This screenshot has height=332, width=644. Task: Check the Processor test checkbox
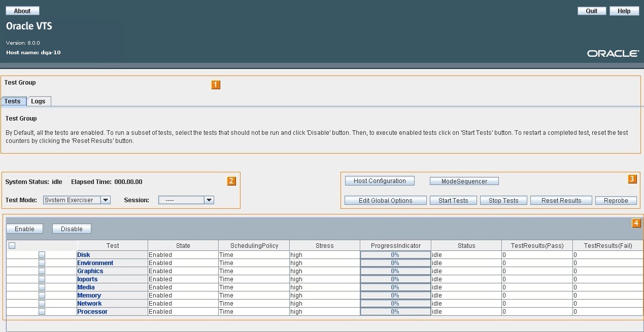point(42,311)
